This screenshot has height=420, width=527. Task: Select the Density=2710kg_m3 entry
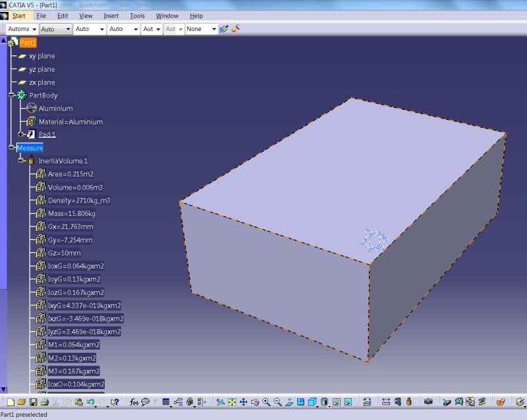click(x=79, y=200)
